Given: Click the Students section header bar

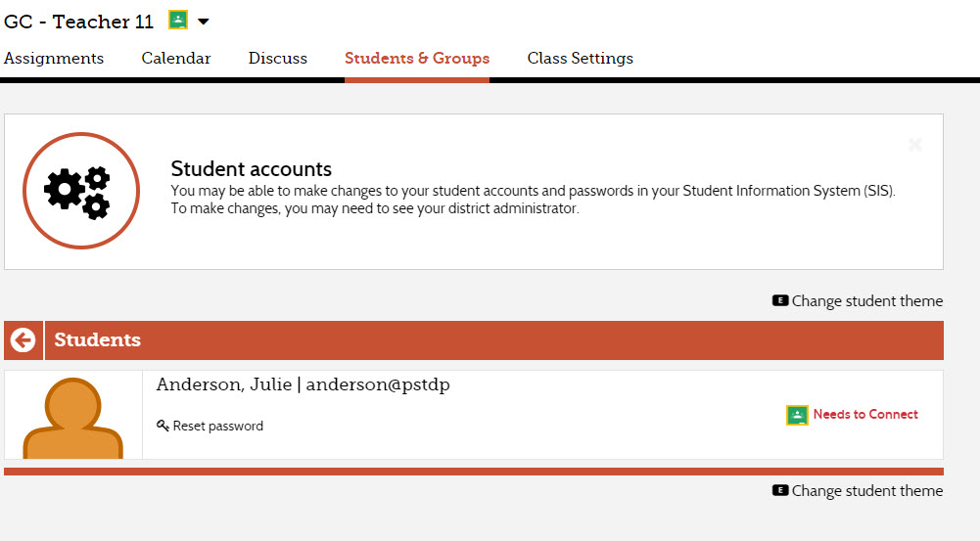Looking at the screenshot, I should [x=490, y=340].
